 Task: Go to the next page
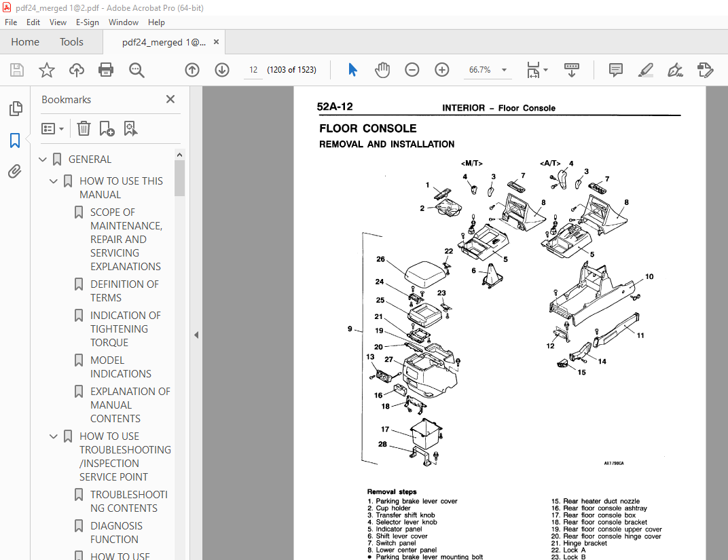[x=222, y=70]
